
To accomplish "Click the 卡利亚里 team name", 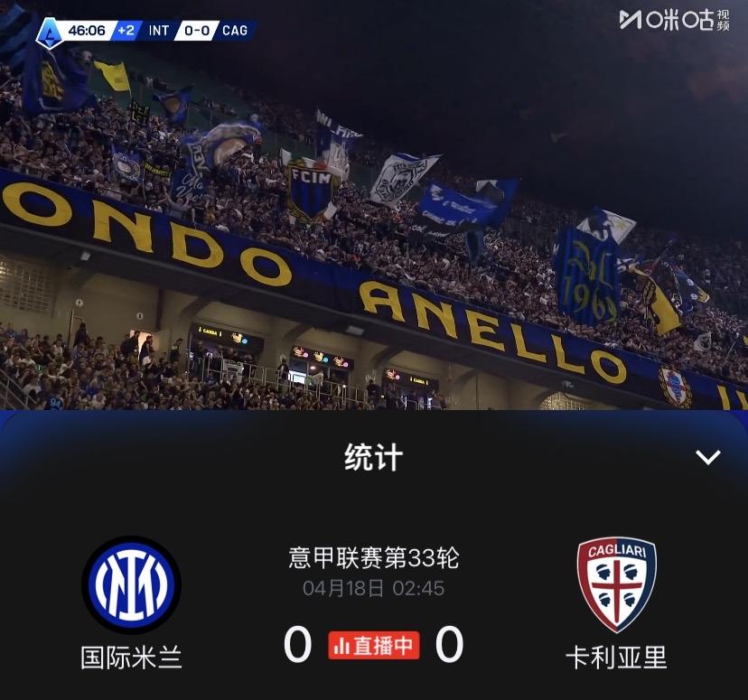I will click(616, 658).
